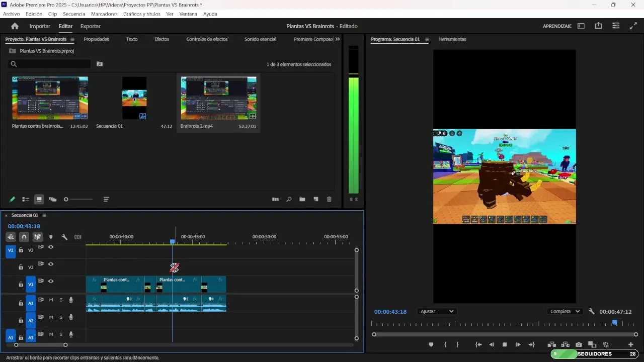This screenshot has width=644, height=362.
Task: Click Automate to Sequence icon
Action: coord(275,200)
